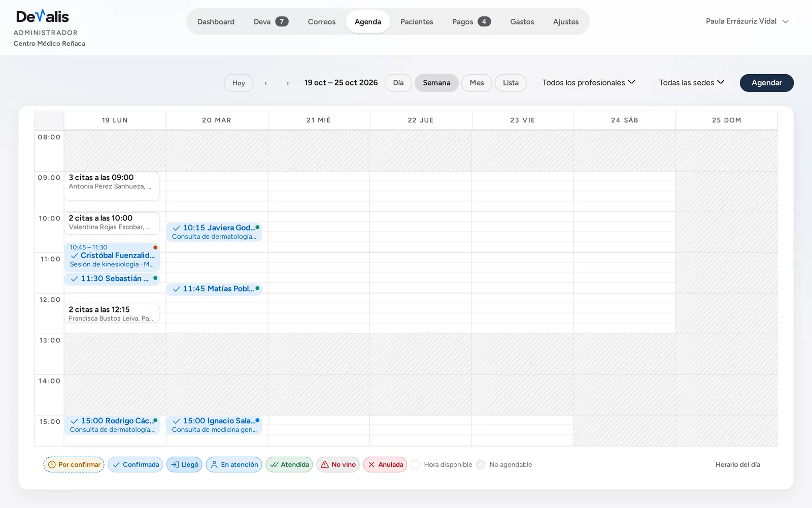Viewport: 812px width, 508px height.
Task: Click the Atendida legend chip
Action: (x=289, y=464)
